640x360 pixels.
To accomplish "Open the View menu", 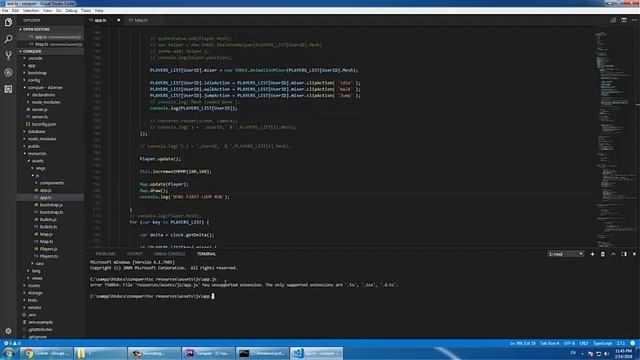I will pos(47,11).
